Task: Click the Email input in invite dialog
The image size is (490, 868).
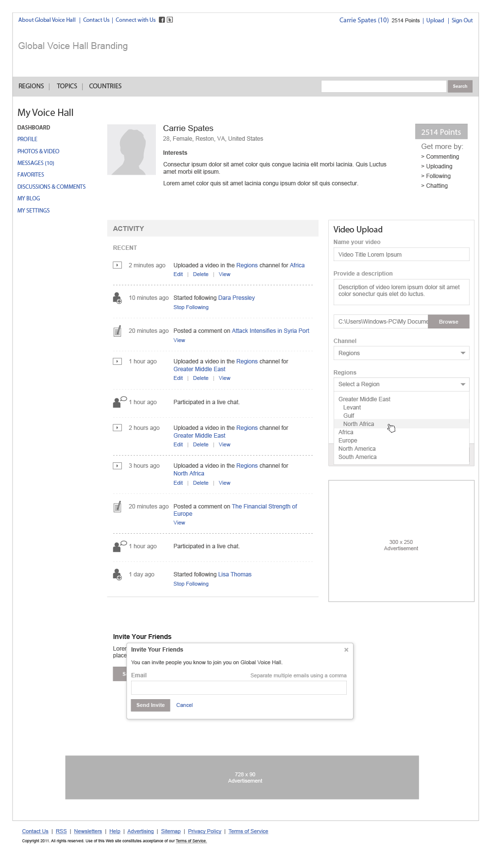Action: (x=238, y=688)
